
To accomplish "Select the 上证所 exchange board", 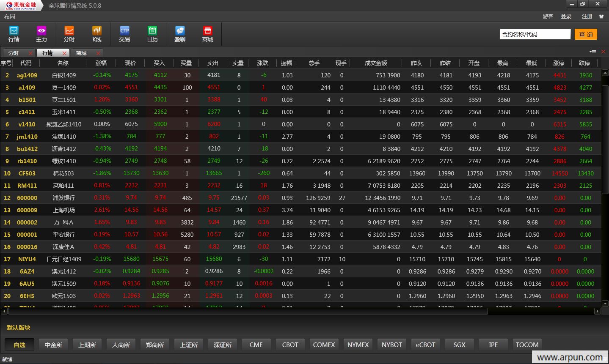I will 189,345.
